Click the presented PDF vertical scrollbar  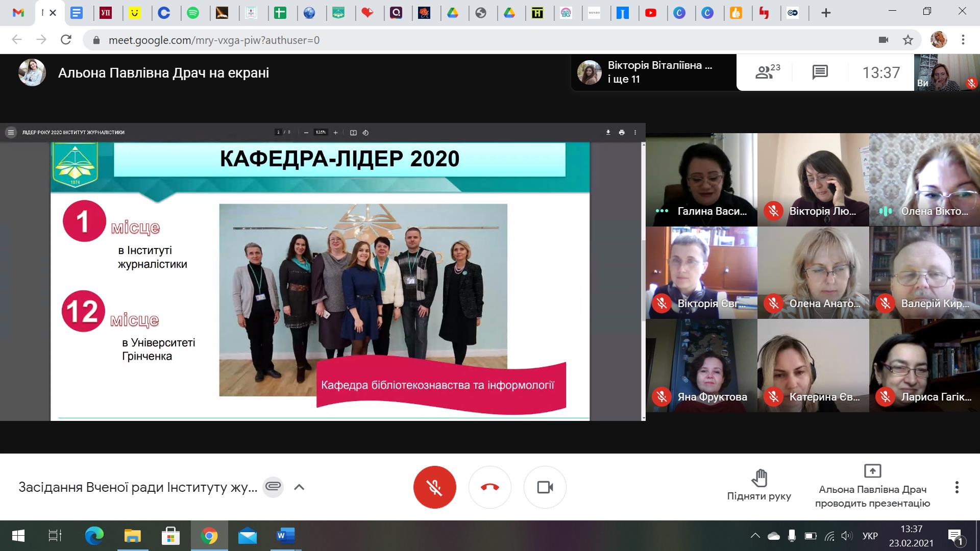coord(643,281)
